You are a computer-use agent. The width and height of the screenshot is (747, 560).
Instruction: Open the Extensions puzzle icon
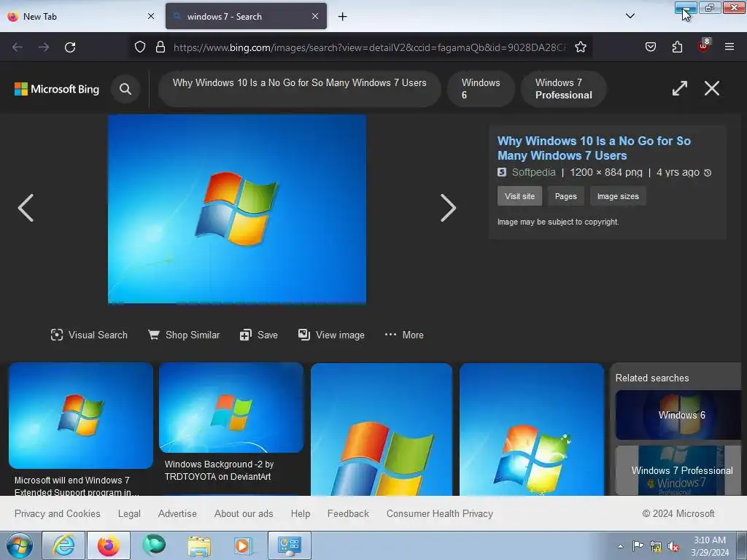[x=677, y=47]
